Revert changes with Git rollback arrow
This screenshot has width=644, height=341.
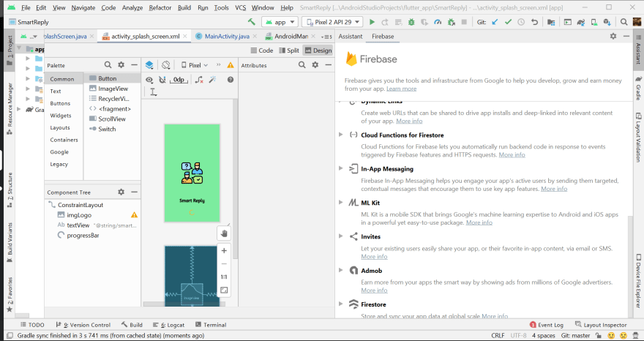pos(534,22)
